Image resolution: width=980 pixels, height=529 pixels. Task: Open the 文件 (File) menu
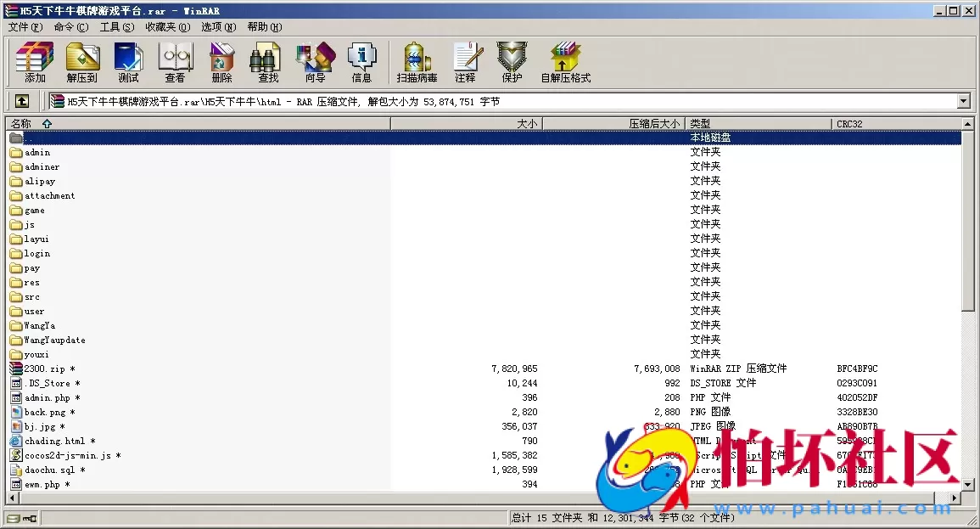coord(25,26)
